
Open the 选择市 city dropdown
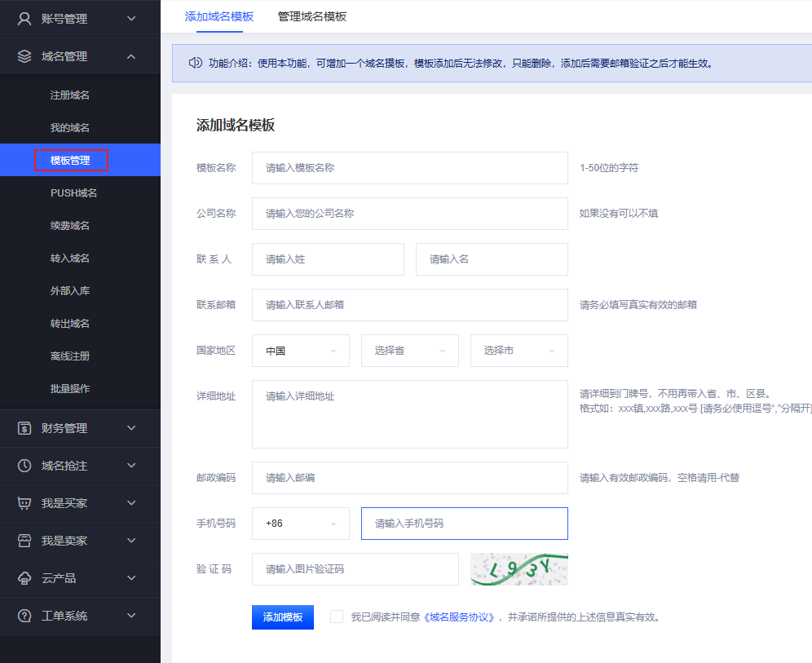click(x=519, y=351)
